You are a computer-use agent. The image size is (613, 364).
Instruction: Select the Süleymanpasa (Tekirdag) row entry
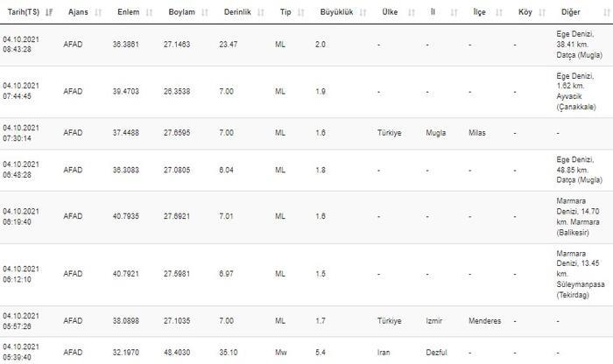coord(306,275)
